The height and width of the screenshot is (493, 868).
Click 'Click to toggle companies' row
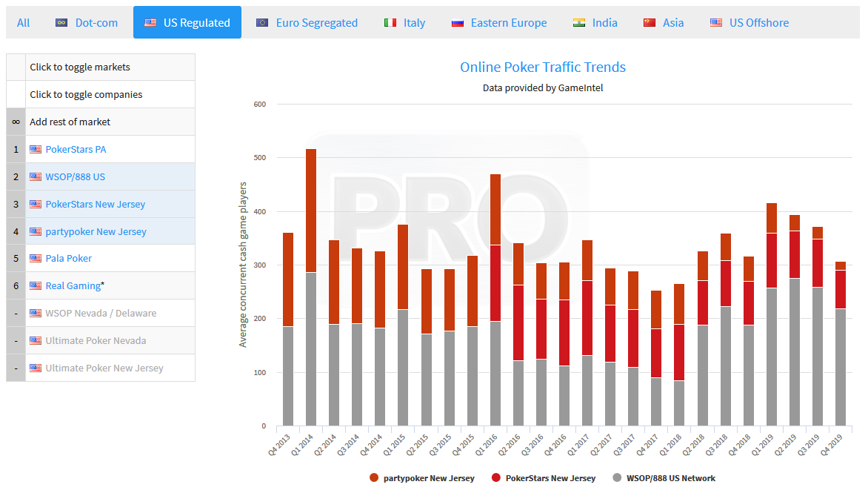(101, 95)
